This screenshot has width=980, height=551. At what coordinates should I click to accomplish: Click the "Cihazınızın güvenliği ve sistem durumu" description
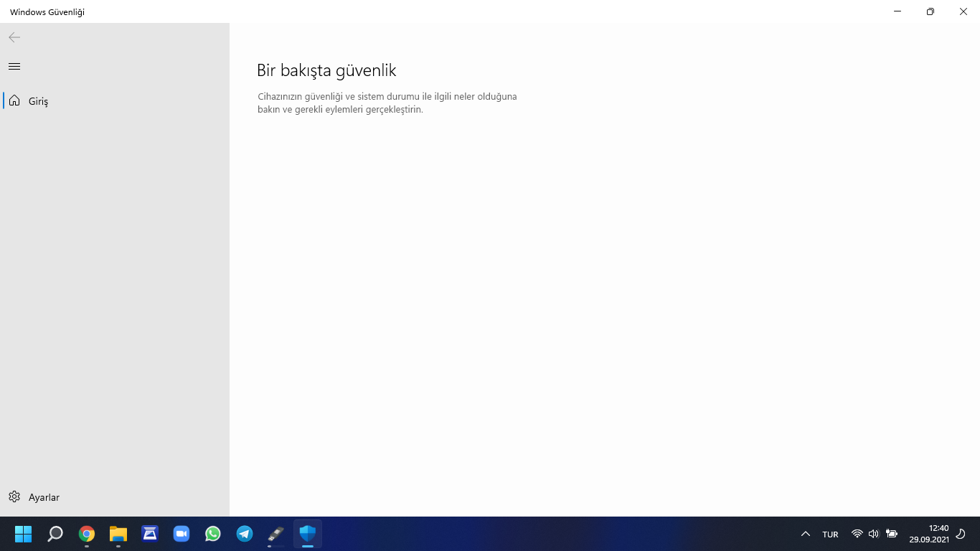387,103
